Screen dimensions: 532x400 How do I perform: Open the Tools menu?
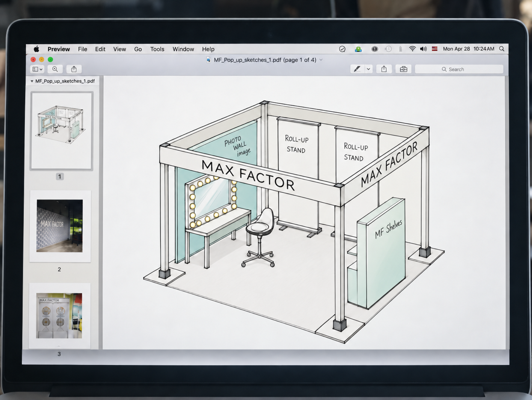pos(157,49)
